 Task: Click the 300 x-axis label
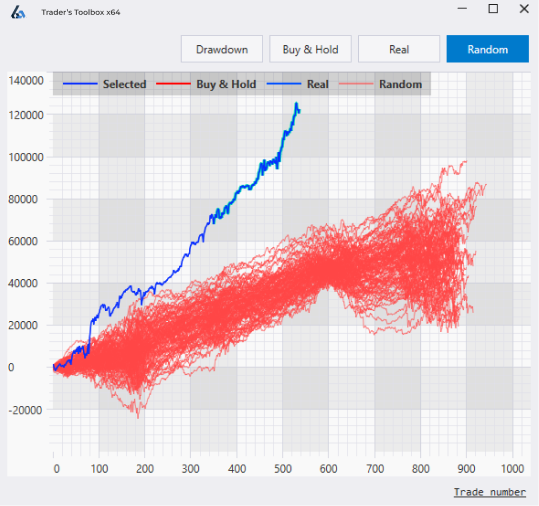click(190, 469)
